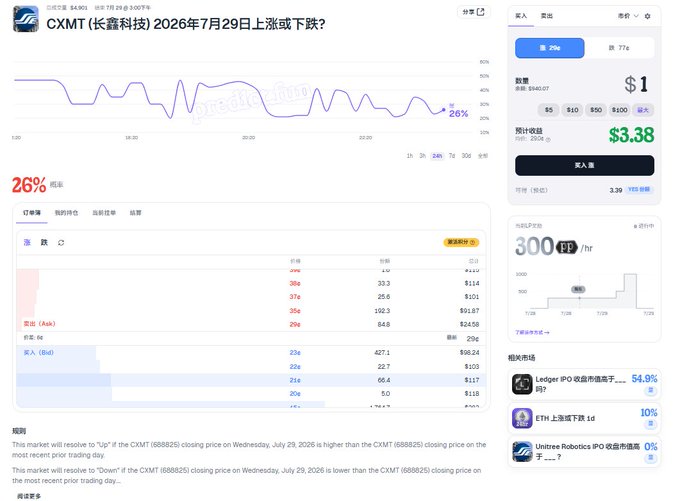Click the 21¢ bid price row
Image resolution: width=680 pixels, height=501 pixels.
point(251,380)
